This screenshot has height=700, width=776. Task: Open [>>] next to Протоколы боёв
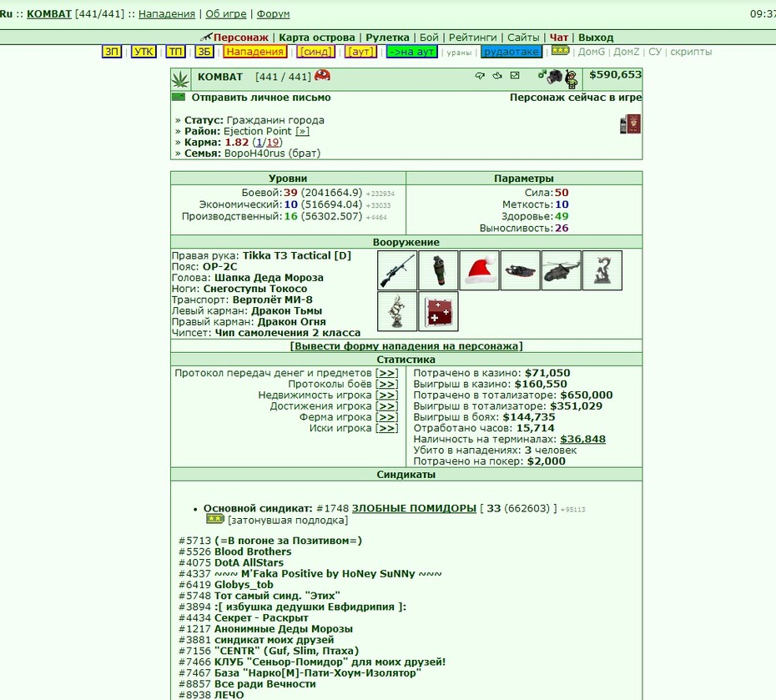pos(387,384)
